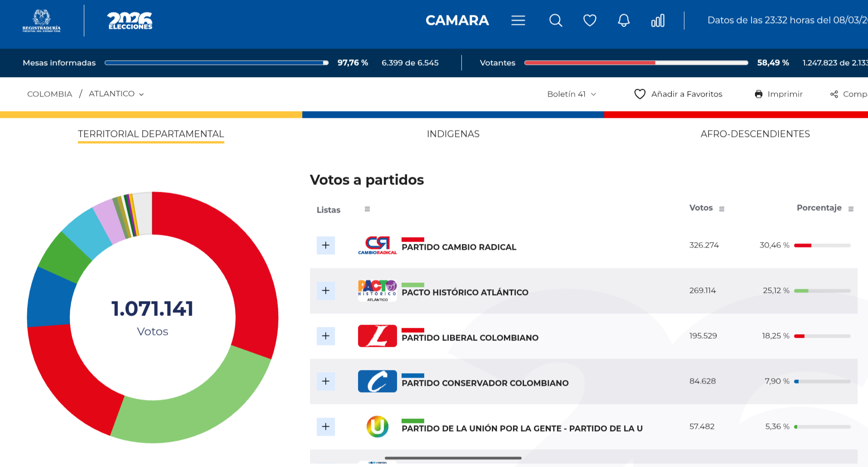The width and height of the screenshot is (868, 467).
Task: Click the 7,90 % percentage value
Action: pos(777,381)
